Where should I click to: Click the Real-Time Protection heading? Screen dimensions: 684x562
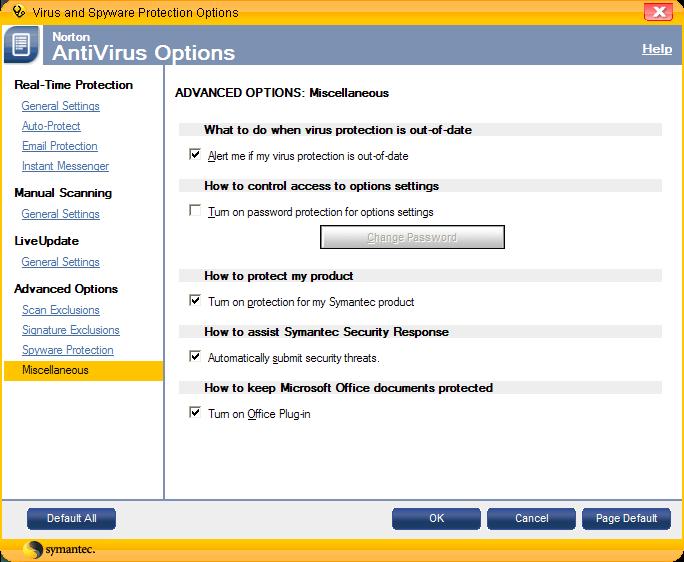[x=73, y=85]
